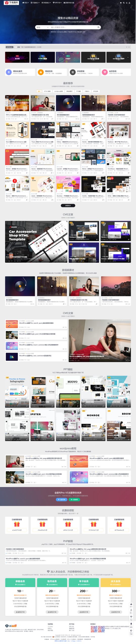Viewport: 136px width, 644px height.
Task: Select the HTML5模板 category card
Action: click(43, 57)
